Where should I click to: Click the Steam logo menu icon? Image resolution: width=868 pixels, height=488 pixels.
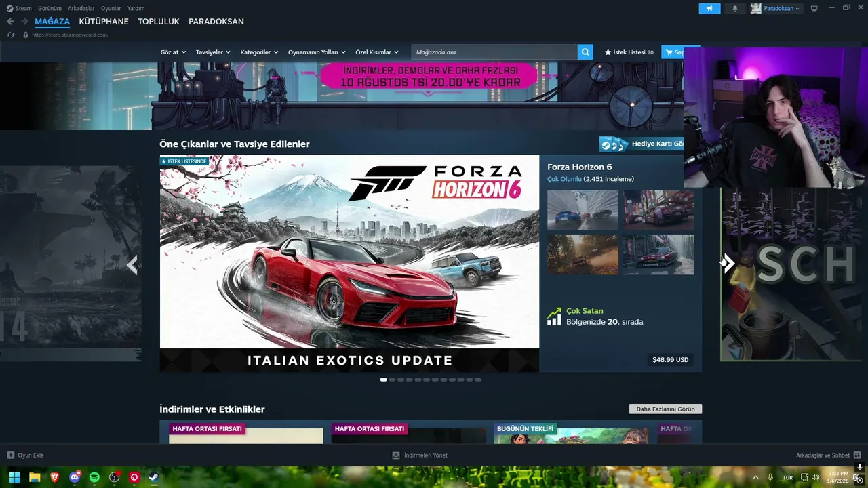(x=9, y=8)
